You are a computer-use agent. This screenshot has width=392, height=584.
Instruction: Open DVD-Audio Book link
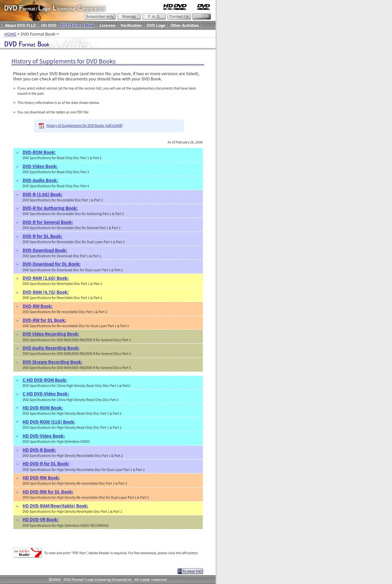pos(40,180)
